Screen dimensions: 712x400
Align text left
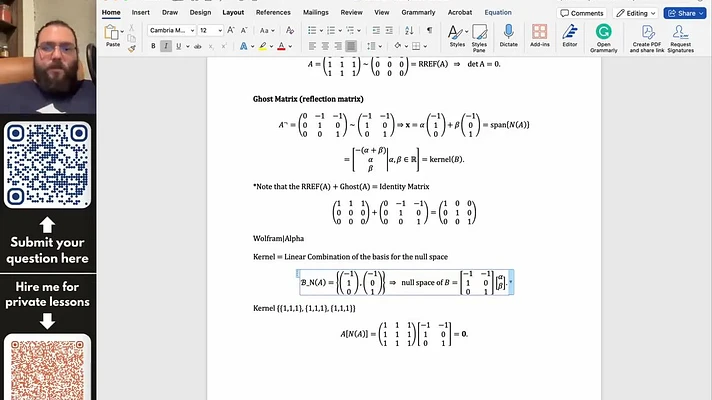coord(312,46)
